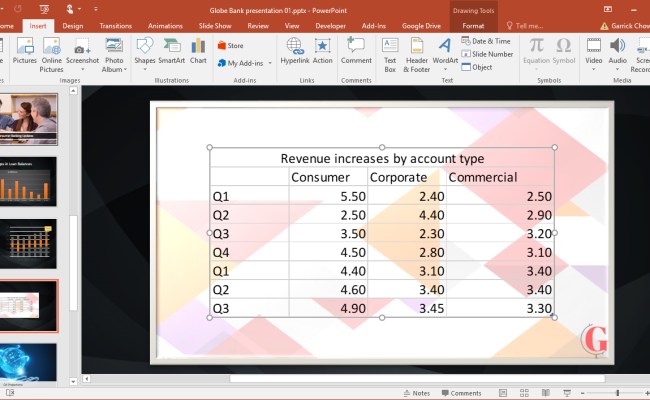Insert a Chart
The height and width of the screenshot is (400, 650).
click(x=198, y=51)
